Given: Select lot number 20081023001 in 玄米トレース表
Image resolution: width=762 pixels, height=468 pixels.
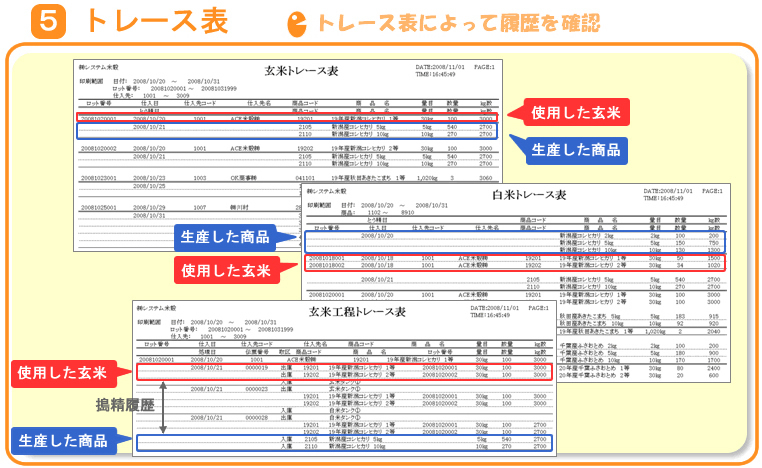Looking at the screenshot, I should click(x=99, y=178).
